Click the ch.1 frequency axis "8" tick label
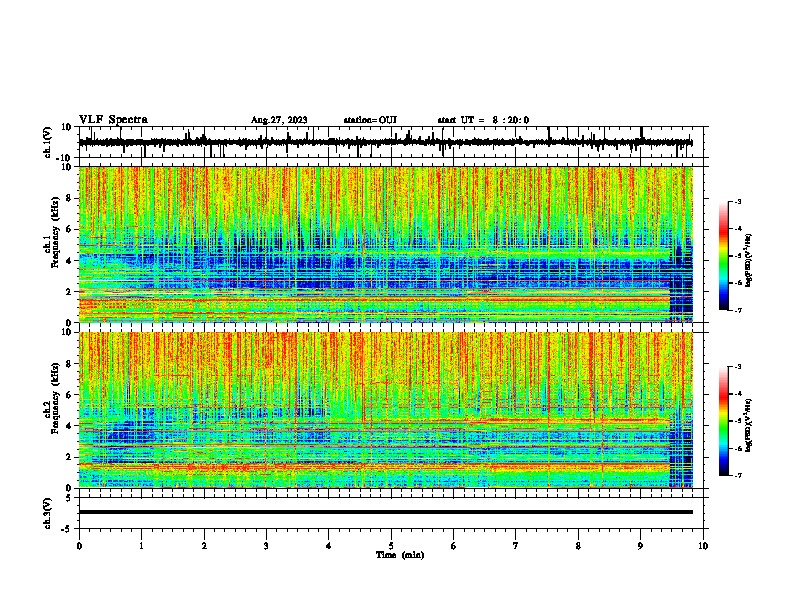The image size is (792, 612). (x=70, y=198)
